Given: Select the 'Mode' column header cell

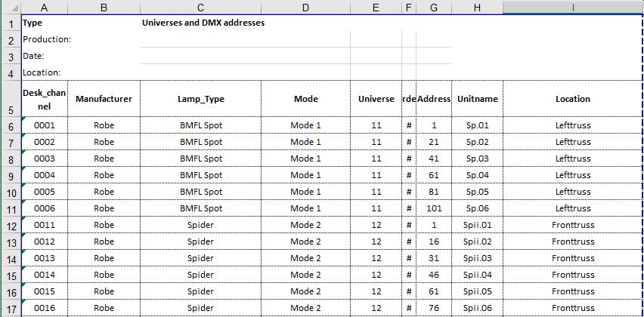Looking at the screenshot, I should (x=305, y=99).
